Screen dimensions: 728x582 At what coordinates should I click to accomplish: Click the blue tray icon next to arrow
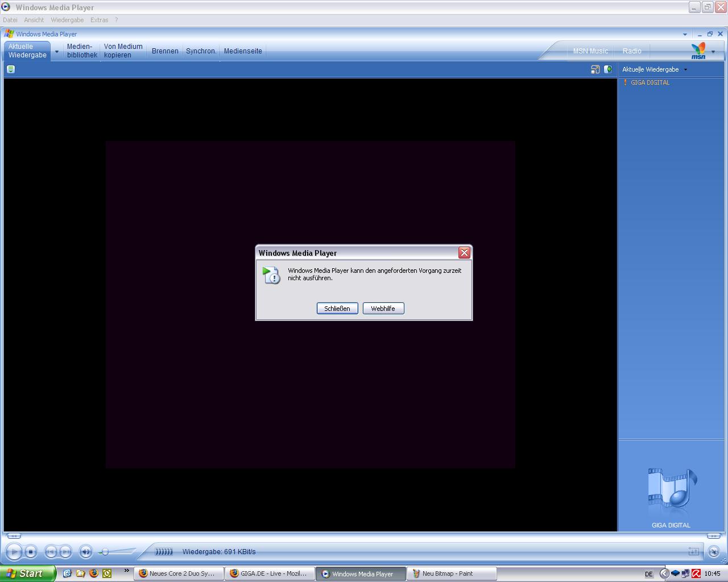675,573
